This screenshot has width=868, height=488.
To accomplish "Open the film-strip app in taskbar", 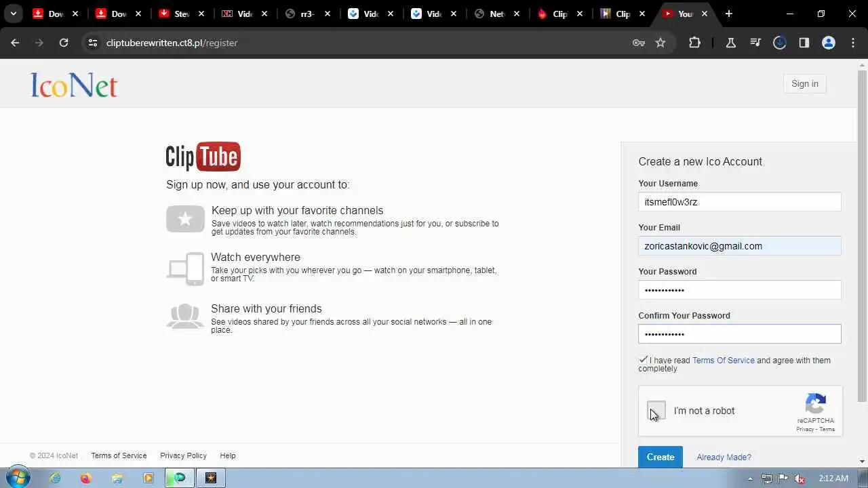I will tap(210, 478).
